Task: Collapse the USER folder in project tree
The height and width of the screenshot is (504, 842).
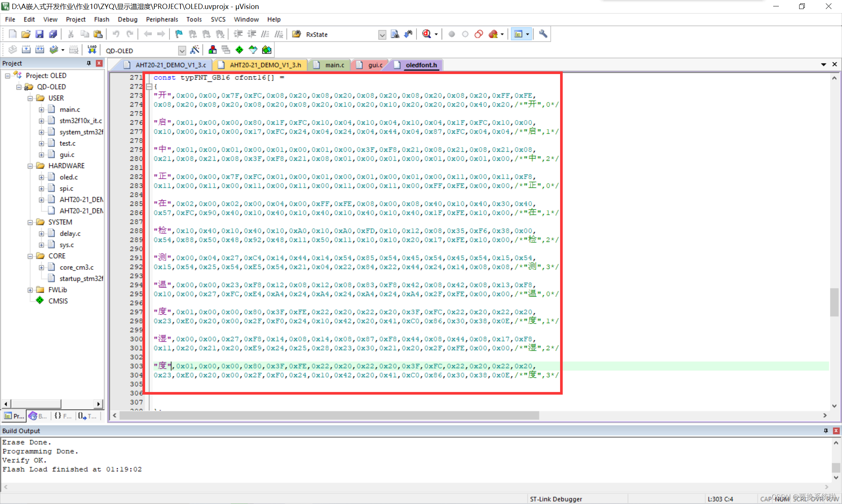Action: point(30,98)
